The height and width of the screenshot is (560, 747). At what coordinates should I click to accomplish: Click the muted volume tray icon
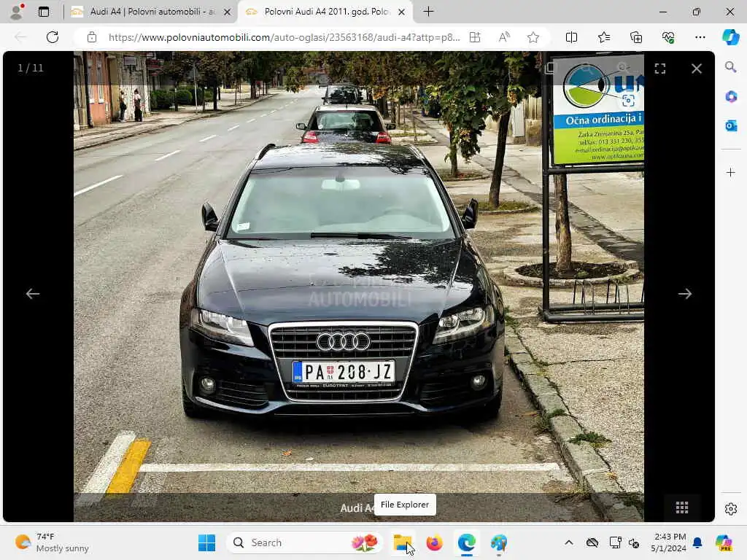coord(634,542)
